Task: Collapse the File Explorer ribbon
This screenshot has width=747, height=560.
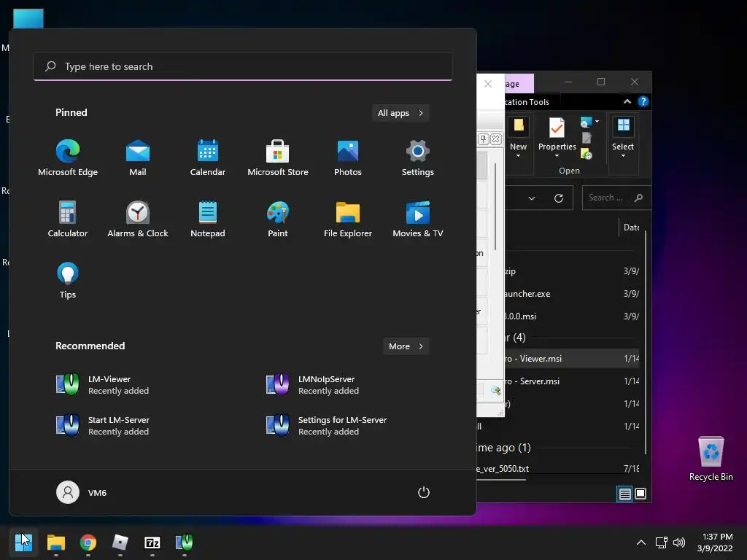Action: click(627, 101)
